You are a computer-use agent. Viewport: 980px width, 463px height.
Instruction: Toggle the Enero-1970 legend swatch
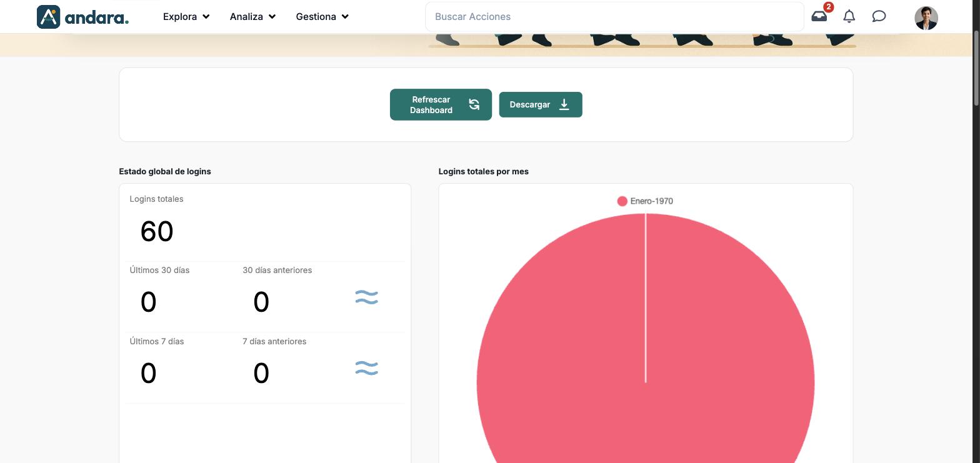point(622,201)
